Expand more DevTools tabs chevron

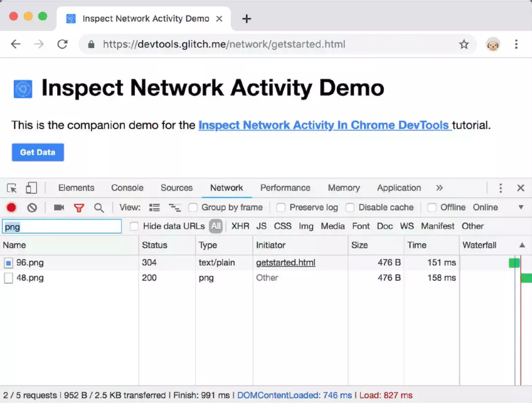point(439,188)
